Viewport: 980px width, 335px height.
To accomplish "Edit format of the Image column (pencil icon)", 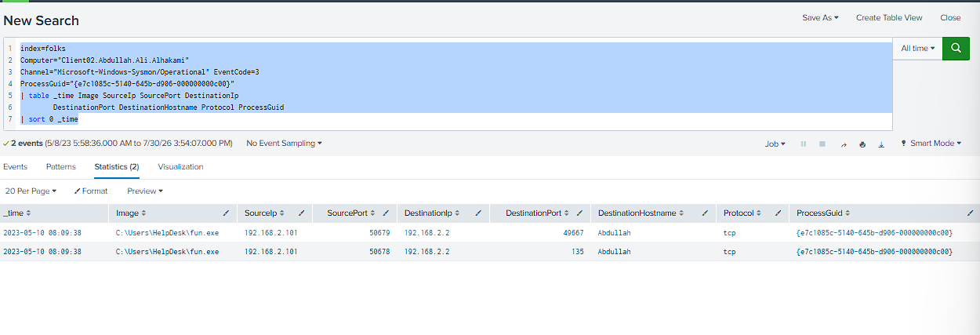I will [227, 213].
